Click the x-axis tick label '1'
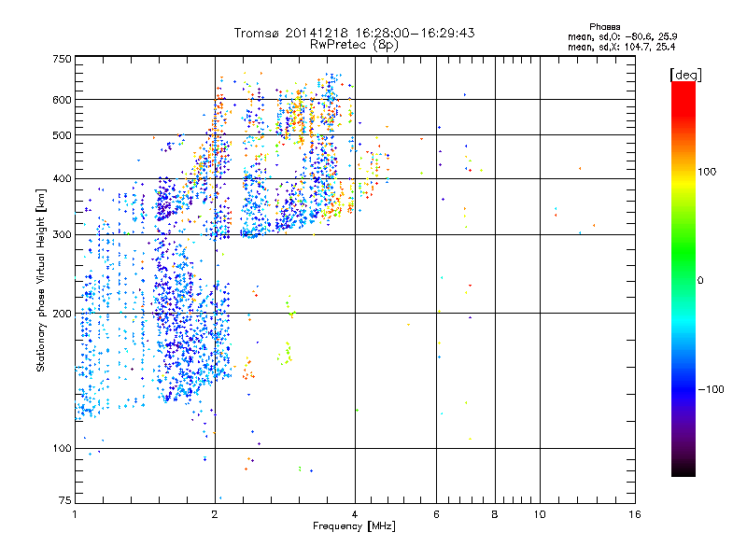The image size is (747, 560). 75,514
